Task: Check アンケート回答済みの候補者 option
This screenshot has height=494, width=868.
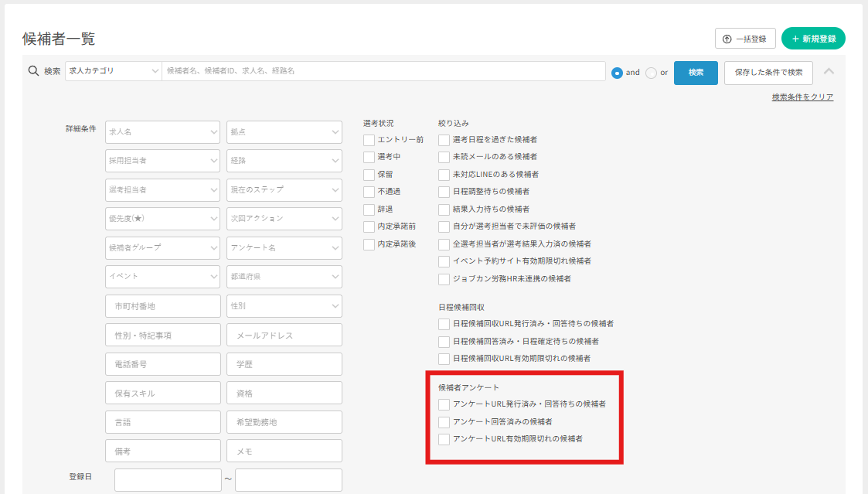Action: pyautogui.click(x=444, y=422)
